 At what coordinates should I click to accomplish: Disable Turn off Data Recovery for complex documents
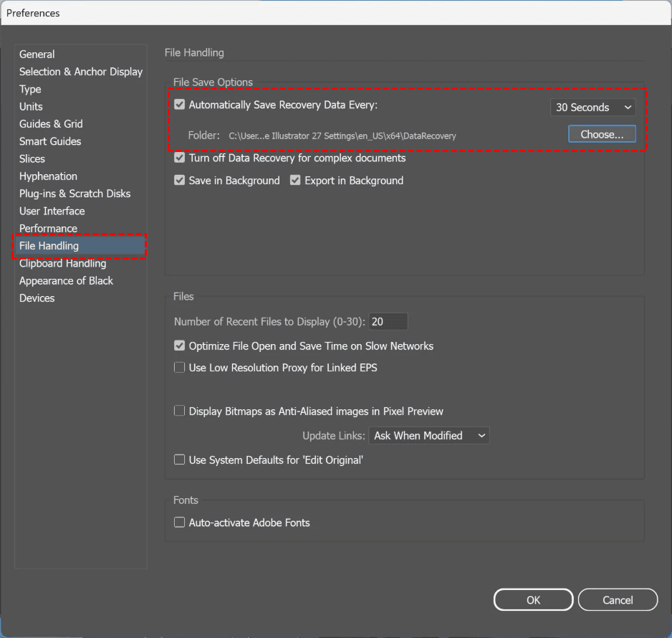coord(180,158)
